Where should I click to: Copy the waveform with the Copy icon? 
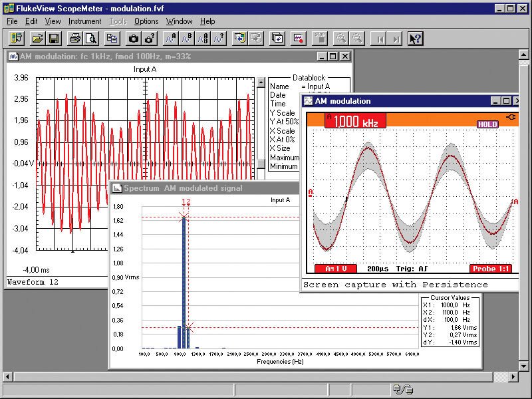click(110, 38)
